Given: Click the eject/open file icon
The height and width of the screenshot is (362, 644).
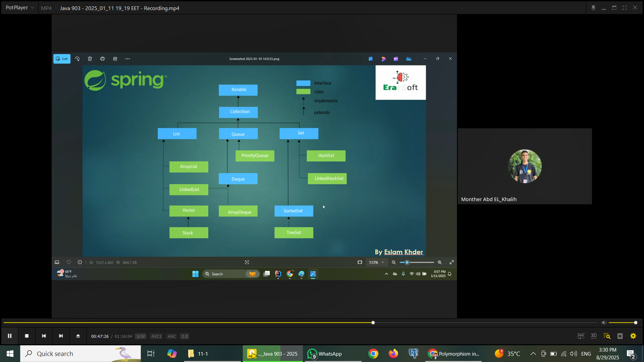Looking at the screenshot, I should 78,336.
